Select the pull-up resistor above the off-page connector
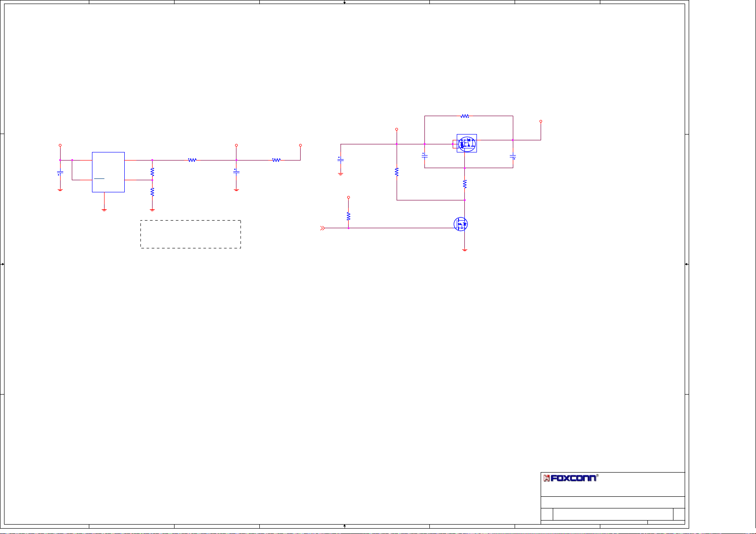The image size is (756, 534). tap(349, 216)
